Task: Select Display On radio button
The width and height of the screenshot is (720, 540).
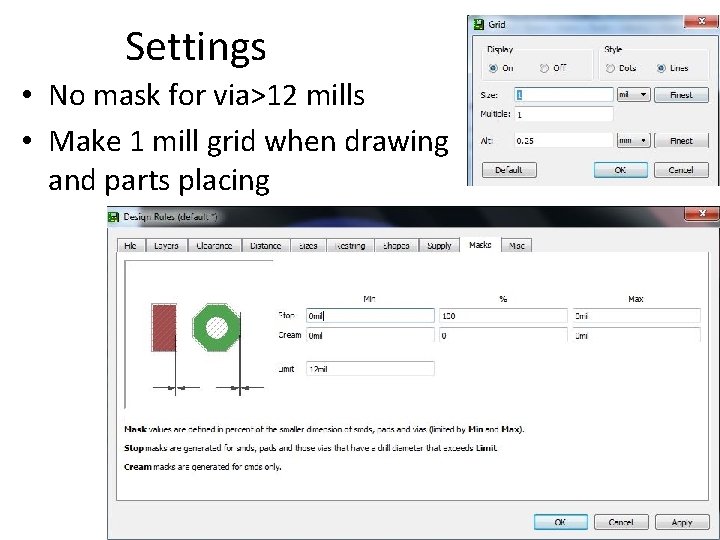Action: point(493,68)
